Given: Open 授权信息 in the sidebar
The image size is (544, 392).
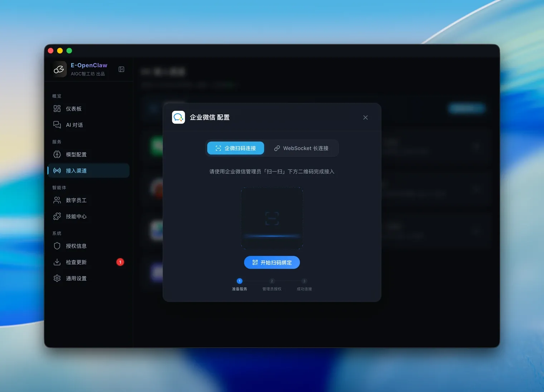Looking at the screenshot, I should point(88,246).
